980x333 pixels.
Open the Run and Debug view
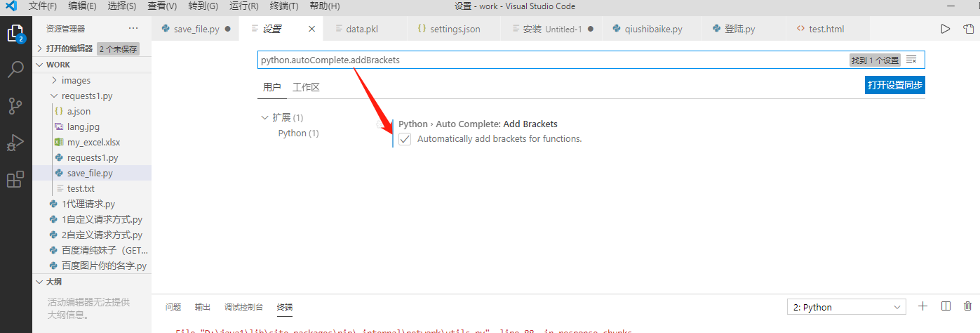[15, 143]
